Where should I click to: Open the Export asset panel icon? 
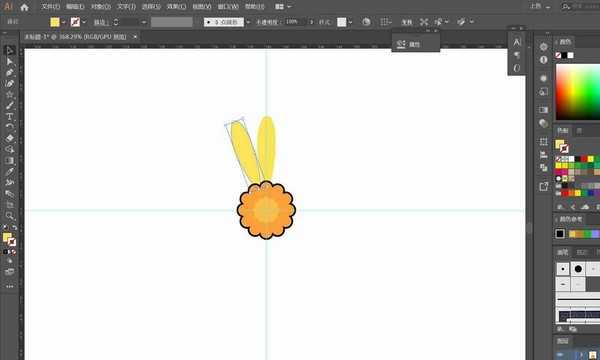[543, 187]
